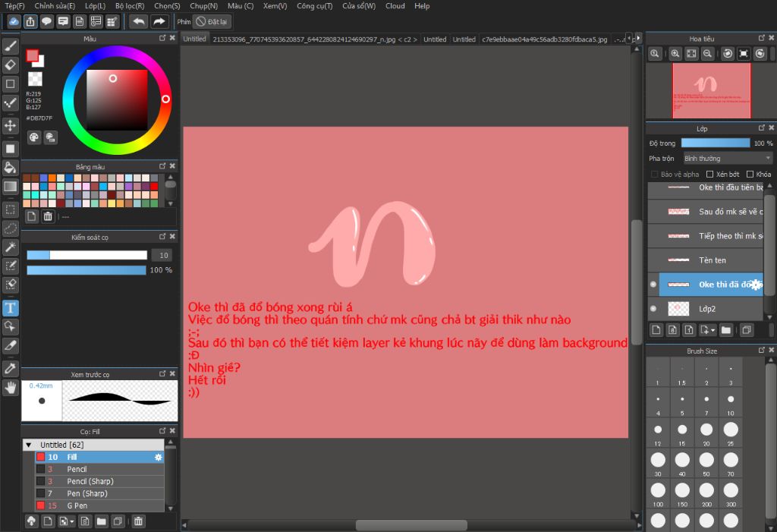Select the 'Tèn ten' layer
The width and height of the screenshot is (777, 532).
coord(706,260)
